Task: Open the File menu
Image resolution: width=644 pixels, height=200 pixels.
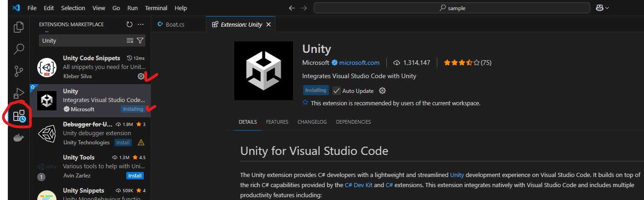Action: coord(32,8)
